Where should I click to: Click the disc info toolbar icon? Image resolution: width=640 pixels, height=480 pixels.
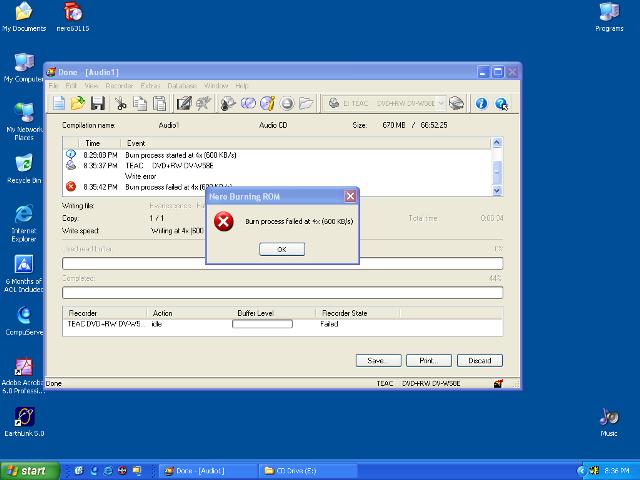tap(267, 103)
